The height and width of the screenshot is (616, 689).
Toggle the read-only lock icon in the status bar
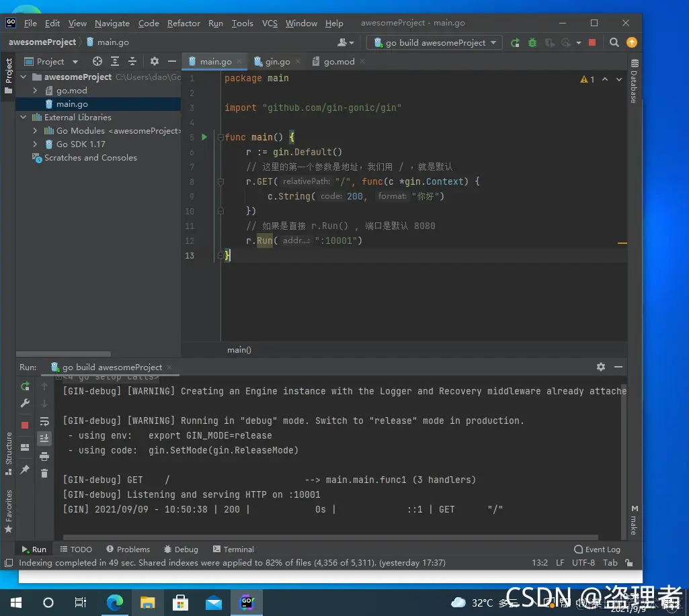click(x=629, y=563)
